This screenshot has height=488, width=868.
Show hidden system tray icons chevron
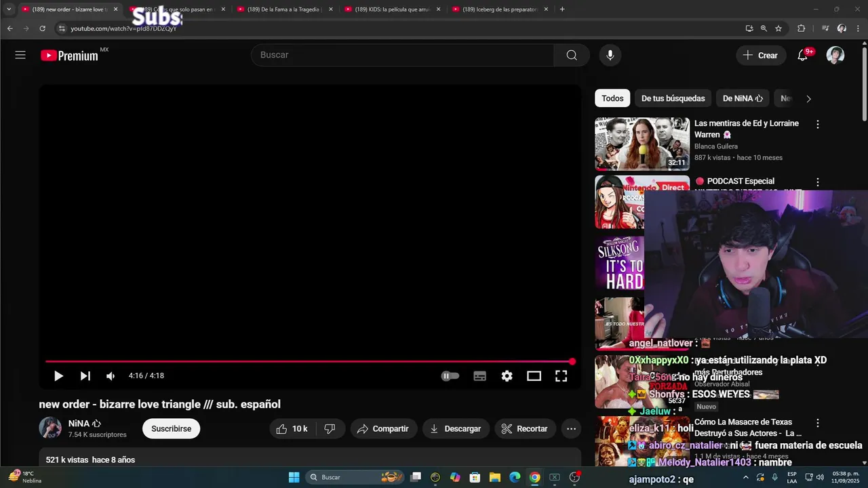click(x=747, y=477)
